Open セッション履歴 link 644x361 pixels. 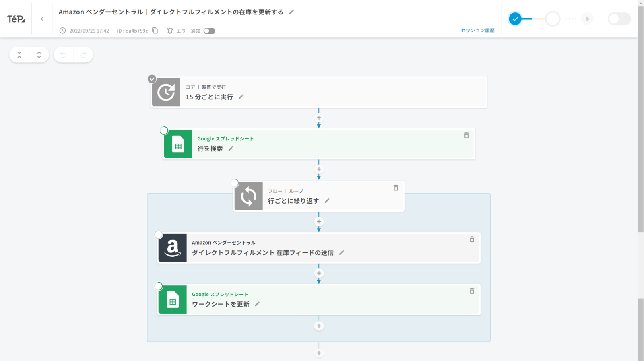click(x=477, y=30)
